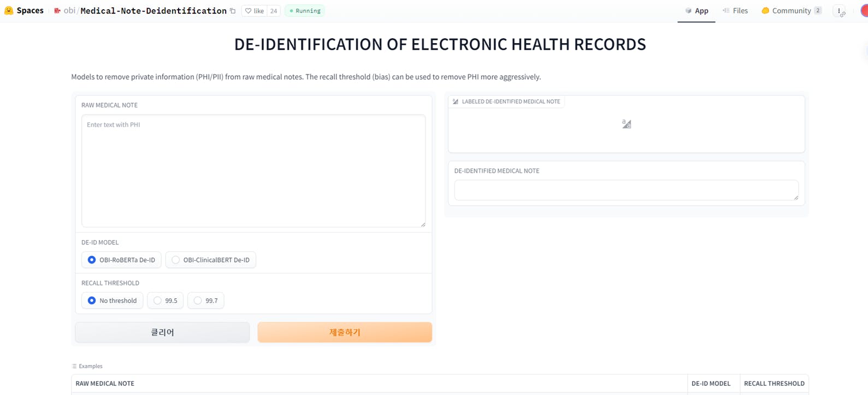868x395 pixels.
Task: Choose the No threshold option
Action: click(x=113, y=301)
